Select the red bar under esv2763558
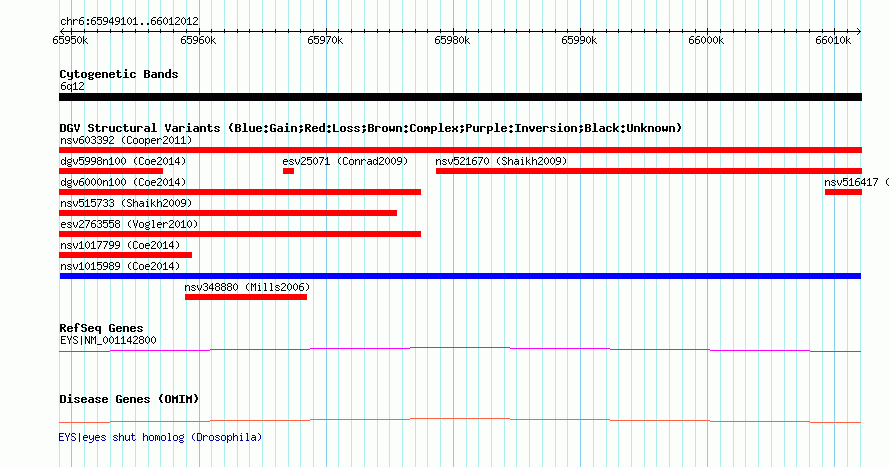This screenshot has width=890, height=467. tap(240, 234)
